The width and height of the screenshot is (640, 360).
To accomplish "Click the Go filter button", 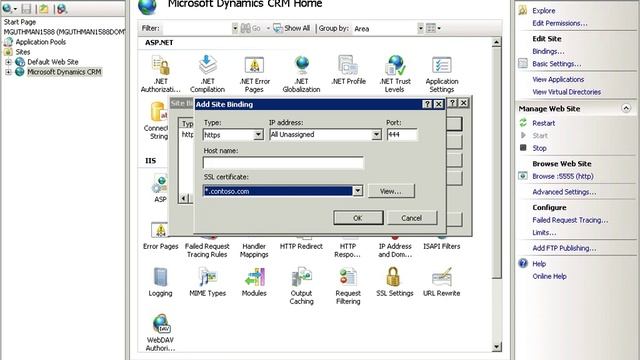I will coord(251,28).
